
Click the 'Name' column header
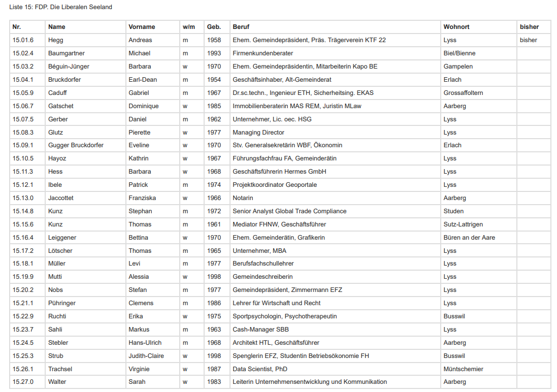point(56,27)
